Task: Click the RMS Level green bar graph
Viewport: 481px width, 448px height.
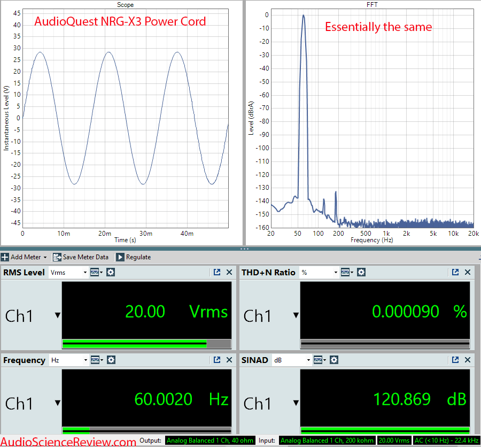Action: click(146, 344)
